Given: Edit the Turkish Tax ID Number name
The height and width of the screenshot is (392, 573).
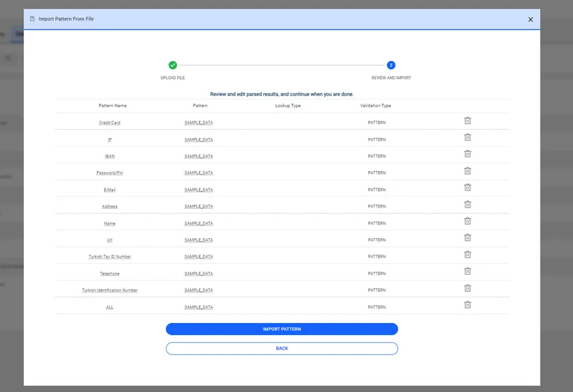Looking at the screenshot, I should coord(109,257).
